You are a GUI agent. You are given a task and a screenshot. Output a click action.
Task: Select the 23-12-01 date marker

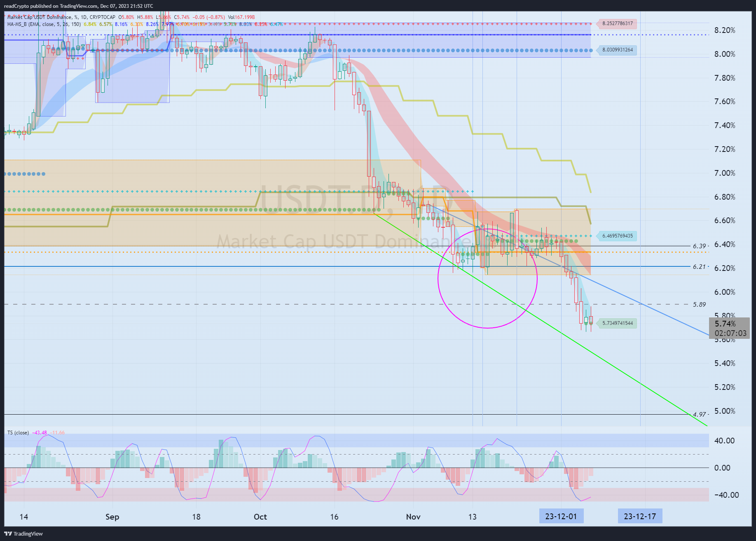coord(561,516)
